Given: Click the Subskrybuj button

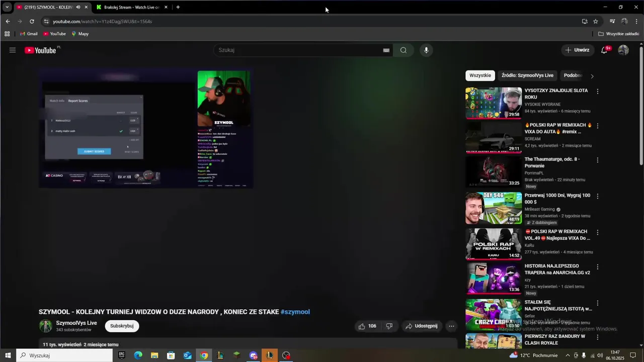Looking at the screenshot, I should 122,326.
